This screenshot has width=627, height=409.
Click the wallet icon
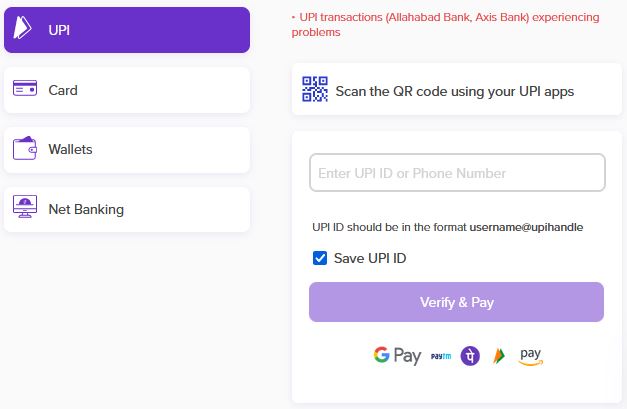click(x=25, y=148)
